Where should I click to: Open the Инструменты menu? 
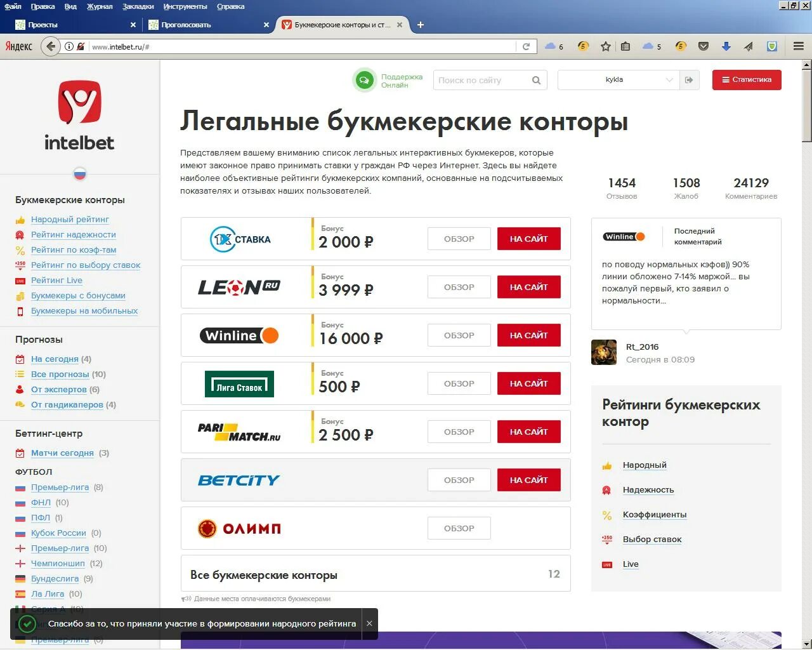coord(185,6)
